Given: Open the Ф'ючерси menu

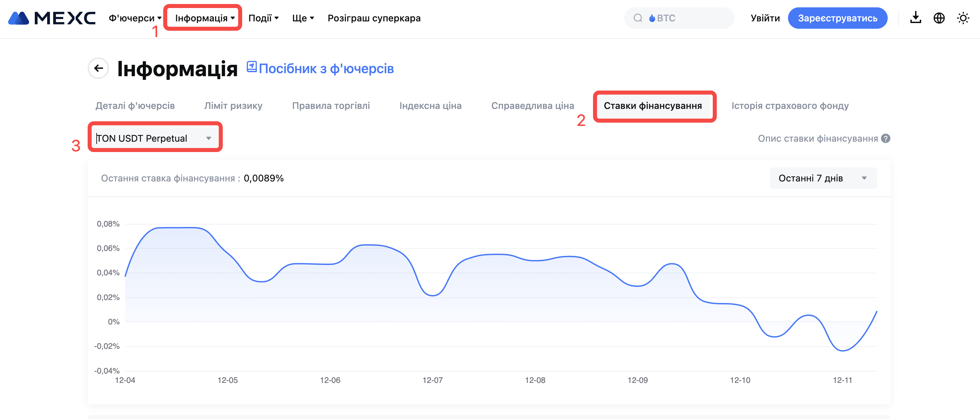Looking at the screenshot, I should (135, 18).
